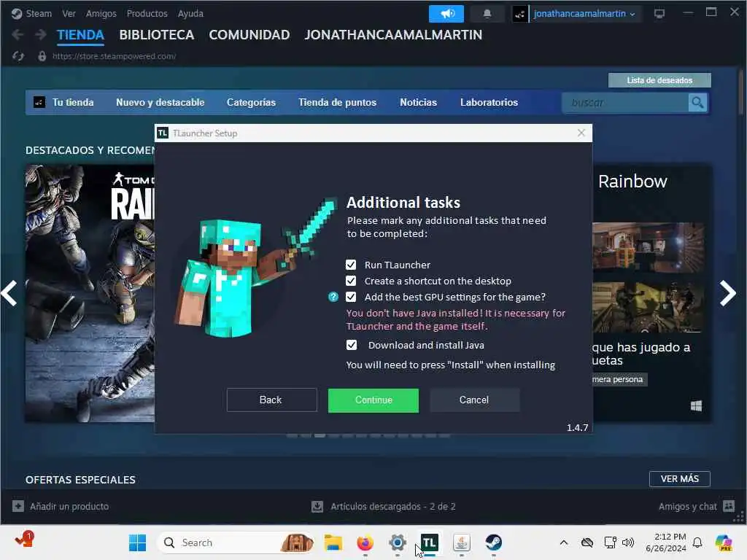This screenshot has width=747, height=560.
Task: Click Steam back navigation arrow
Action: pos(18,35)
